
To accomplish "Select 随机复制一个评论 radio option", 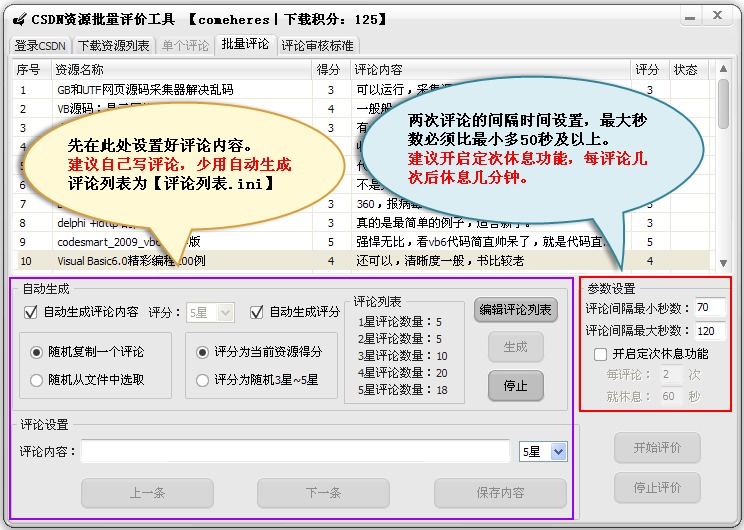I will (37, 352).
